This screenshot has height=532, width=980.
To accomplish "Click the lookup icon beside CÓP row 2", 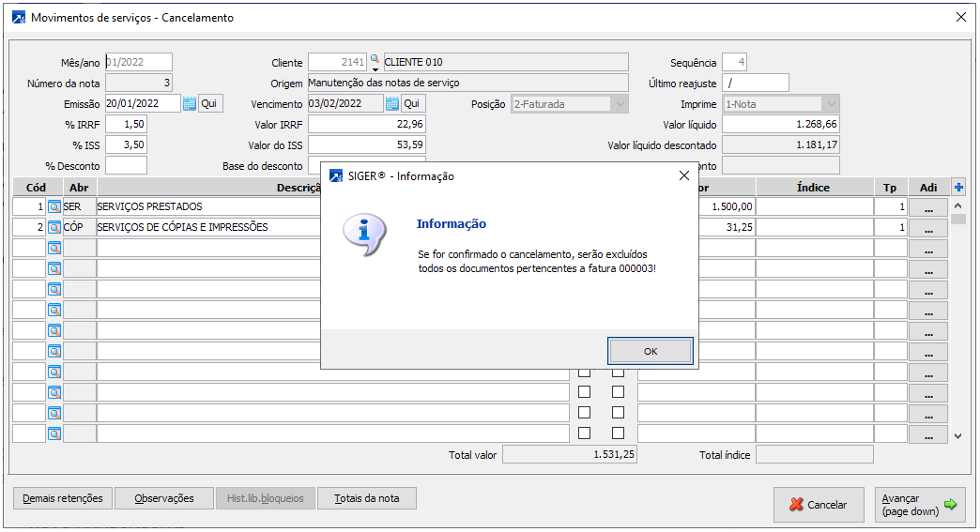I will point(54,227).
